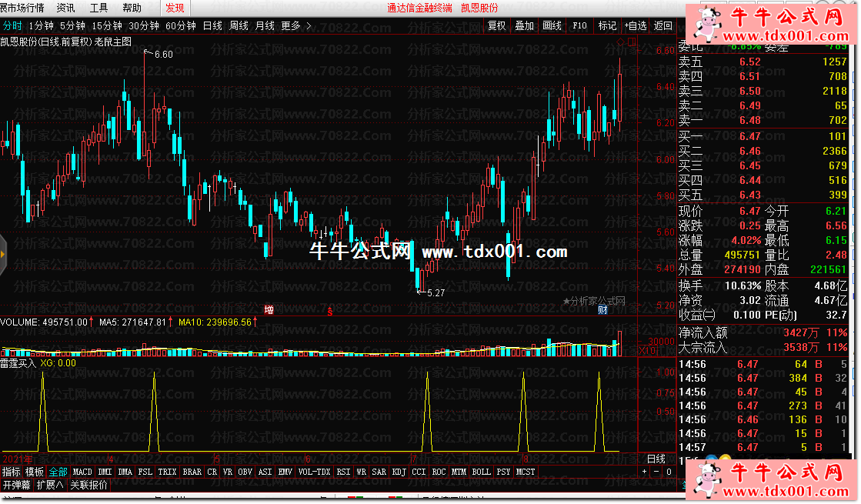861x504 pixels.
Task: Click the 画线 drawing button
Action: coord(552,26)
